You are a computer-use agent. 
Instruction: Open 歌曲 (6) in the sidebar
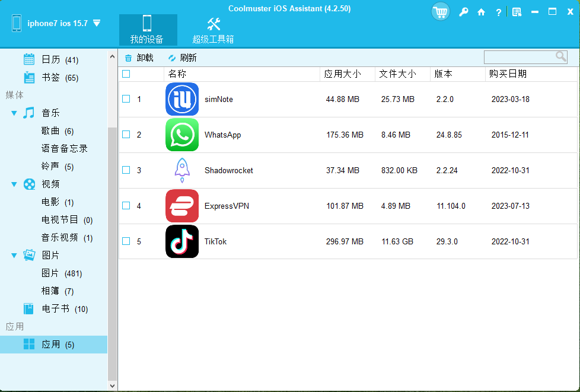coord(58,131)
